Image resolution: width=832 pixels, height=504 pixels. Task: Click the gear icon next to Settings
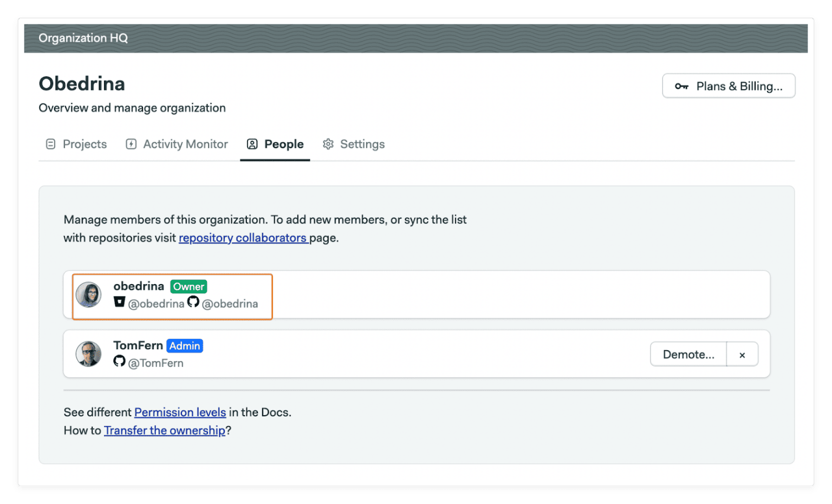click(328, 144)
